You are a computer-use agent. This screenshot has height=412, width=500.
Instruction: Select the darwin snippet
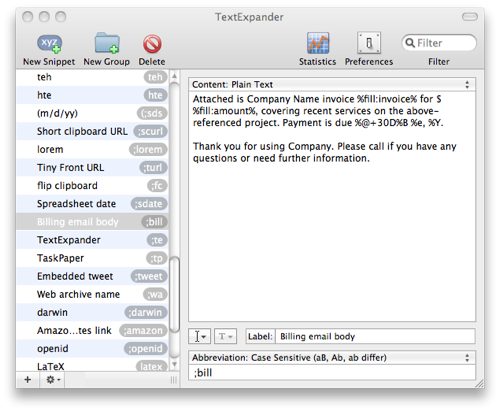tap(92, 312)
